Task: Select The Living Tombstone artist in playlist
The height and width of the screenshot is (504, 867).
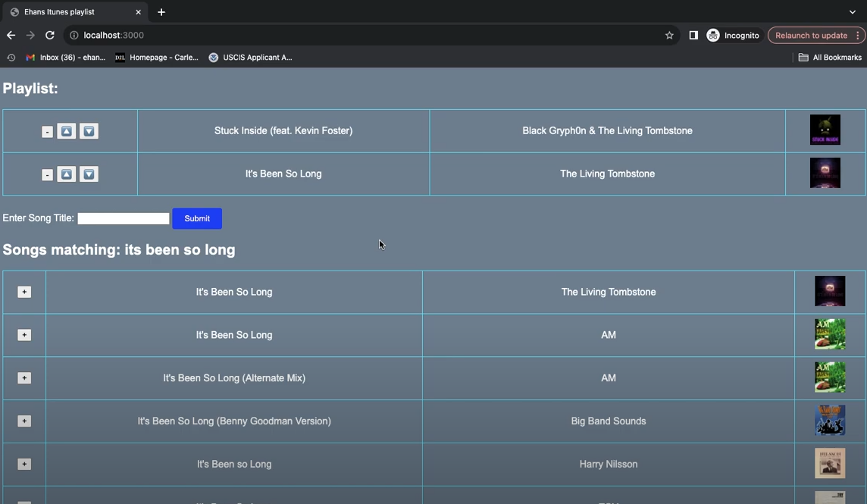Action: 607,174
